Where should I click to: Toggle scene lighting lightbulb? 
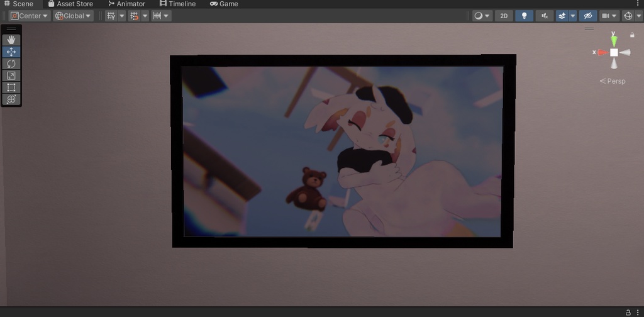point(524,16)
